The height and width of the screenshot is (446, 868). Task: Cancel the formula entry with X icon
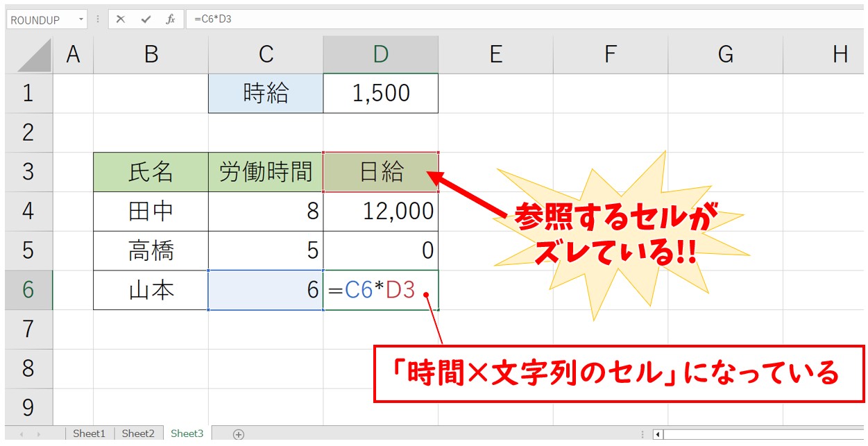(121, 19)
